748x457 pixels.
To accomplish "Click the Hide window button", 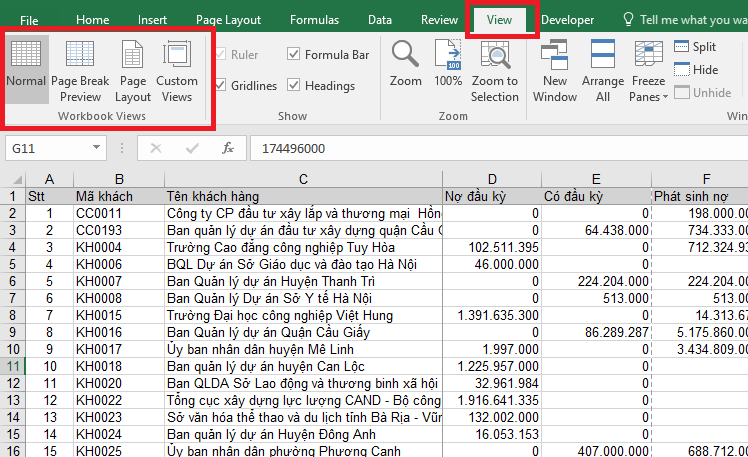I will point(695,70).
